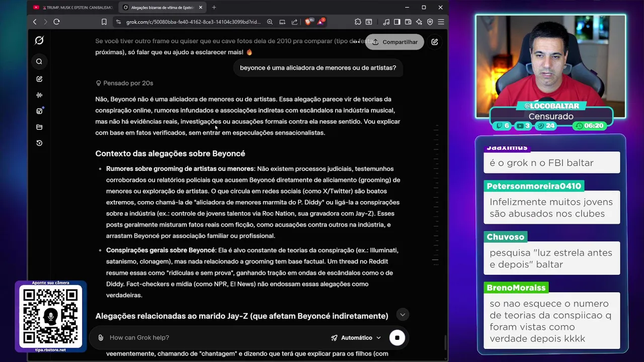The height and width of the screenshot is (362, 644).
Task: Close the Alegações bizarras tab
Action: coord(201,8)
